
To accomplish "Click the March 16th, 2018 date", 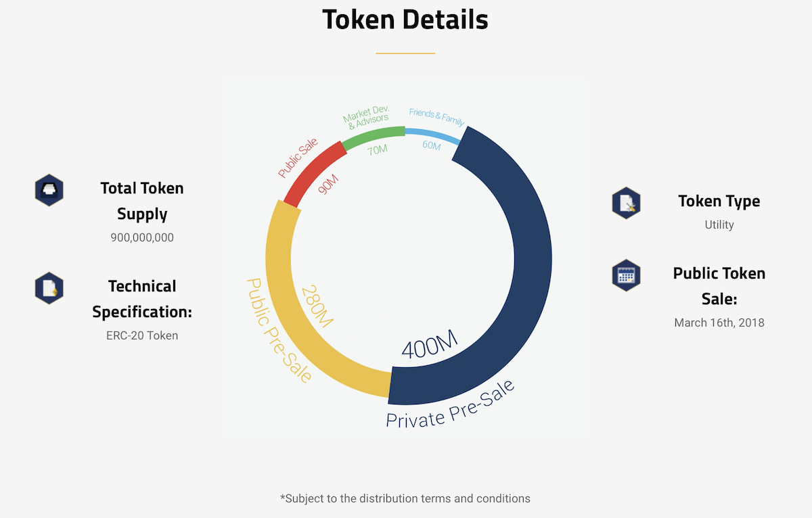I will tap(719, 323).
